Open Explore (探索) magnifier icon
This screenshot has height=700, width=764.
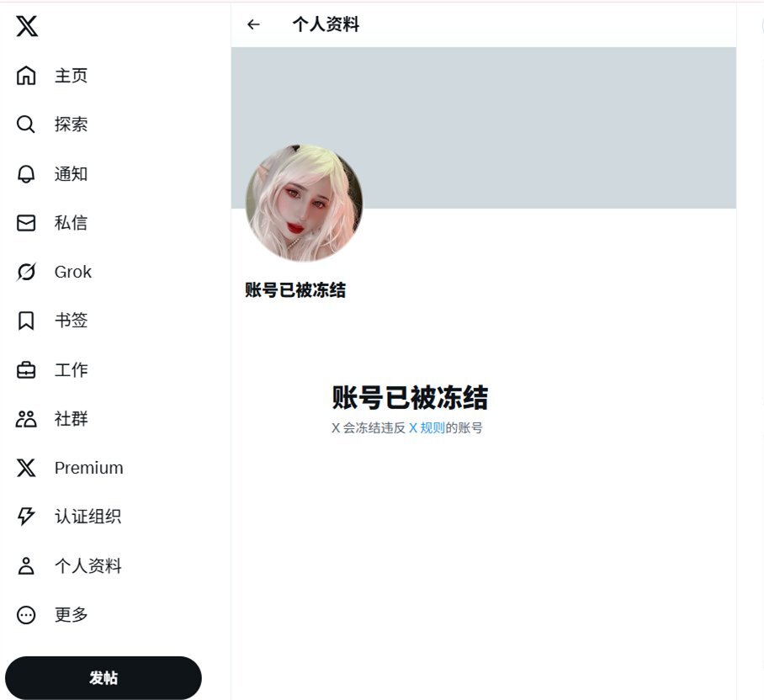coord(26,125)
